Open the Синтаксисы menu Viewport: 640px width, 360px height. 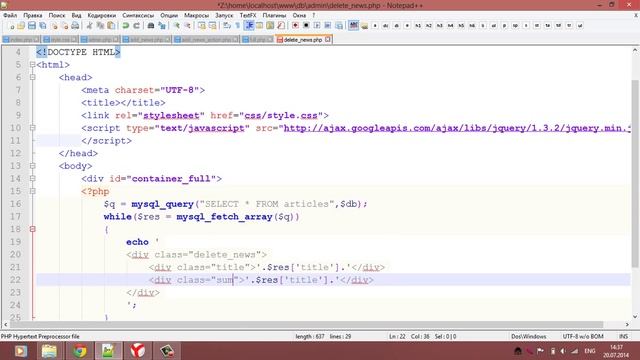(138, 15)
